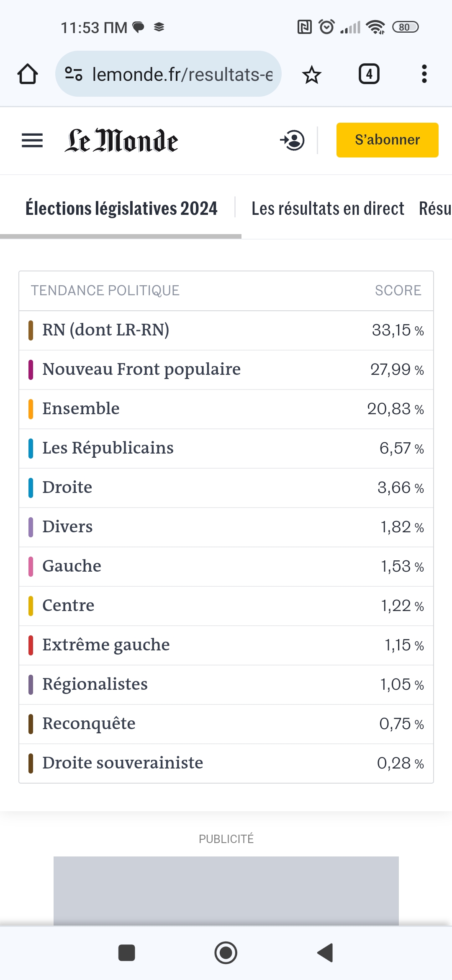The image size is (452, 980).
Task: Tap the recent apps square button
Action: tap(126, 953)
